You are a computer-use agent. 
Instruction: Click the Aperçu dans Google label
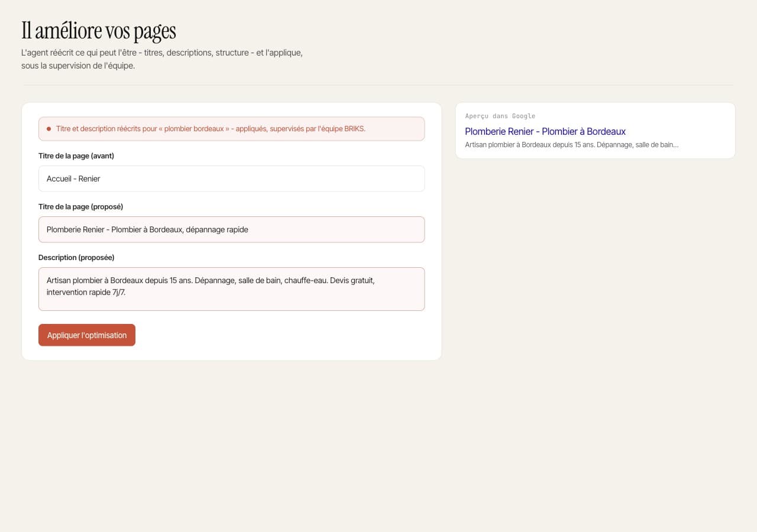coord(500,116)
